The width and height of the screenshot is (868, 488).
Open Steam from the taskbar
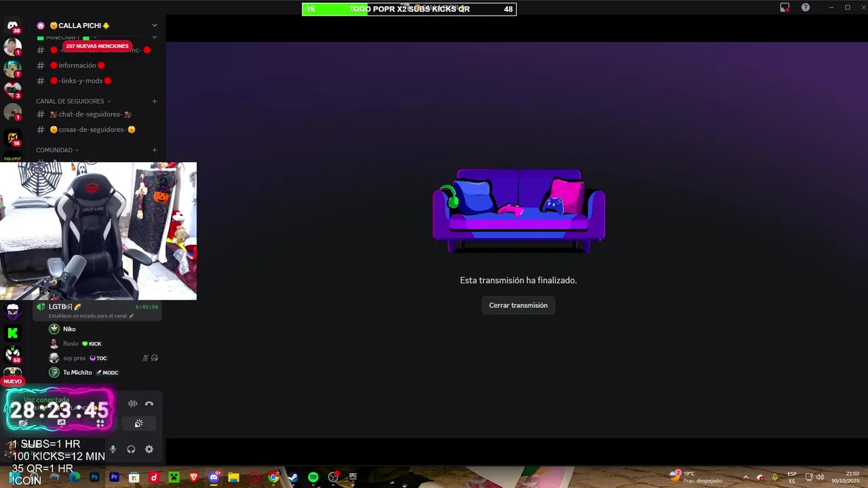(293, 477)
